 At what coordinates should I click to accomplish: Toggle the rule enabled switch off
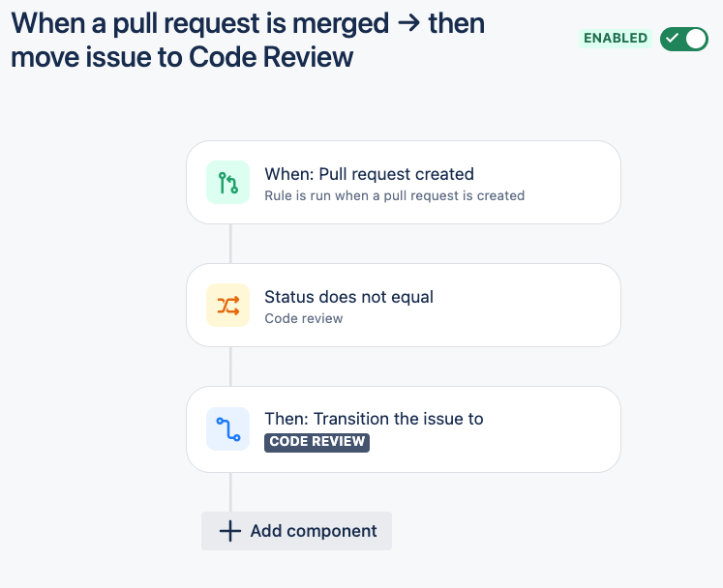pos(684,39)
